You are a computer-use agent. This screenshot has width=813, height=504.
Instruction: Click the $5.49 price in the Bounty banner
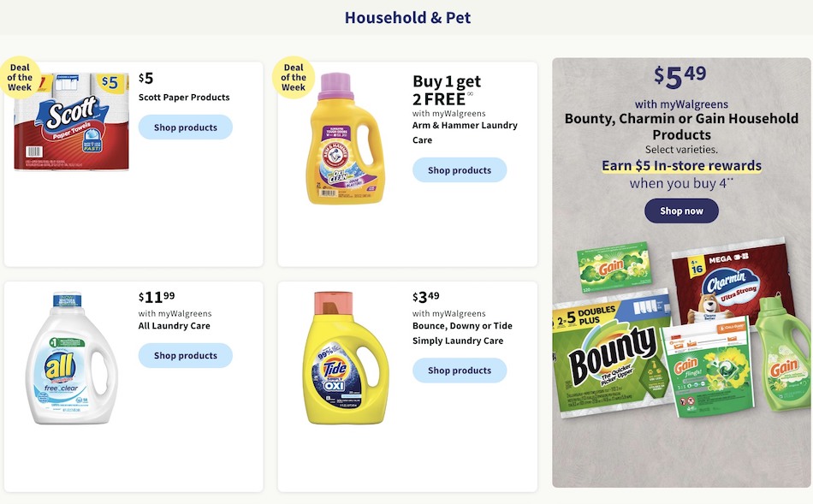point(681,76)
